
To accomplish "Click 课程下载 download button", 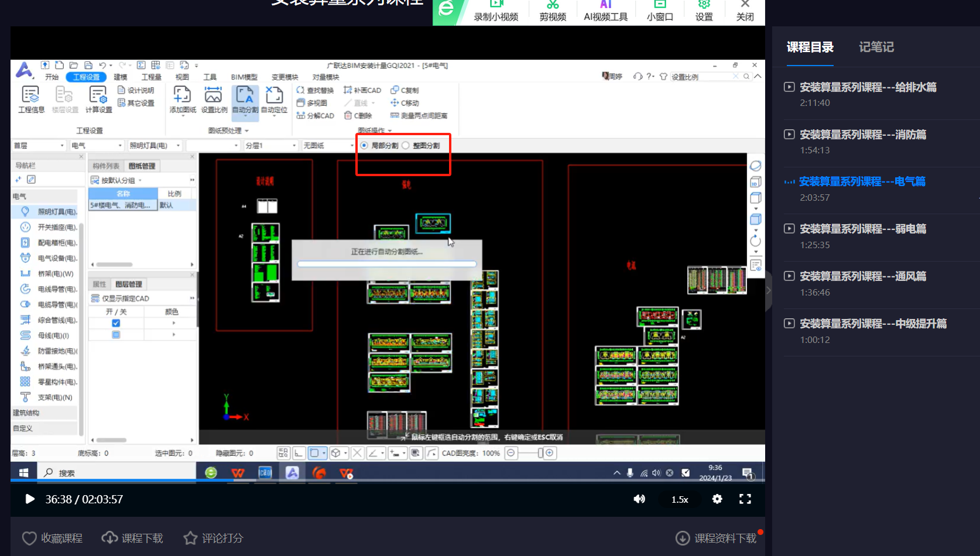I will tap(132, 538).
